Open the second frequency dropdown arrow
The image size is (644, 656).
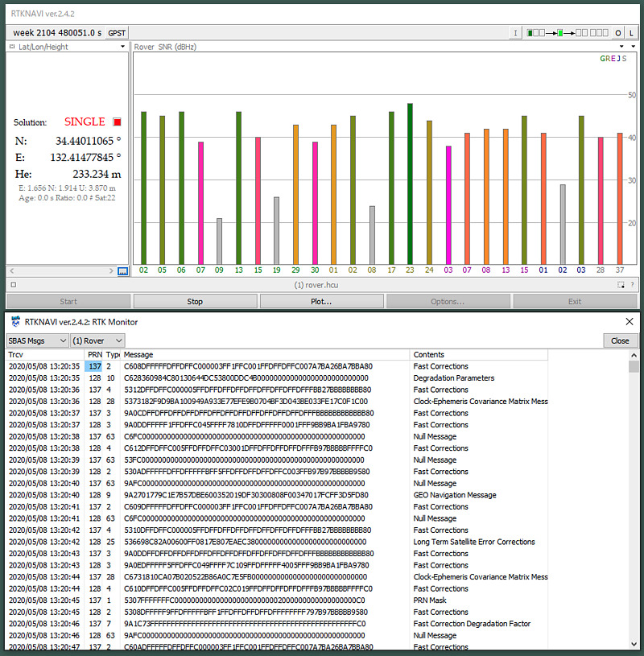pyautogui.click(x=633, y=47)
